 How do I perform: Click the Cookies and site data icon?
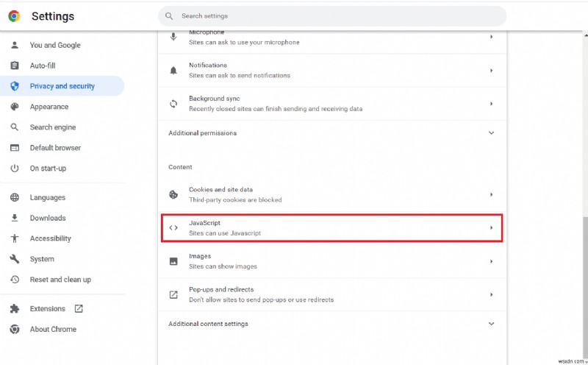pyautogui.click(x=173, y=195)
